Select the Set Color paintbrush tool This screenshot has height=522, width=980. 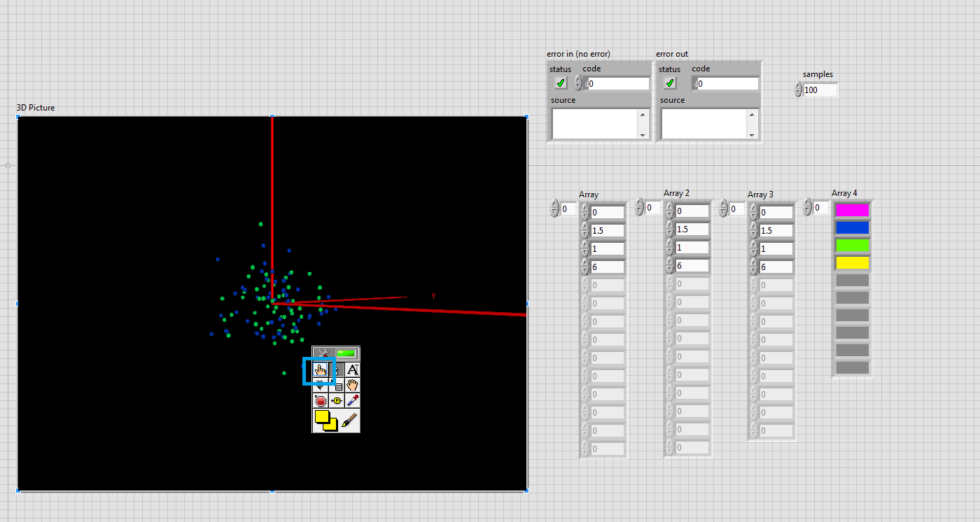click(349, 421)
